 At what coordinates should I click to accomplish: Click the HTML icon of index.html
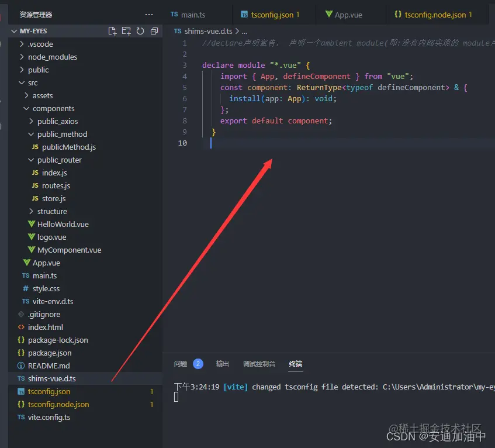coord(21,327)
